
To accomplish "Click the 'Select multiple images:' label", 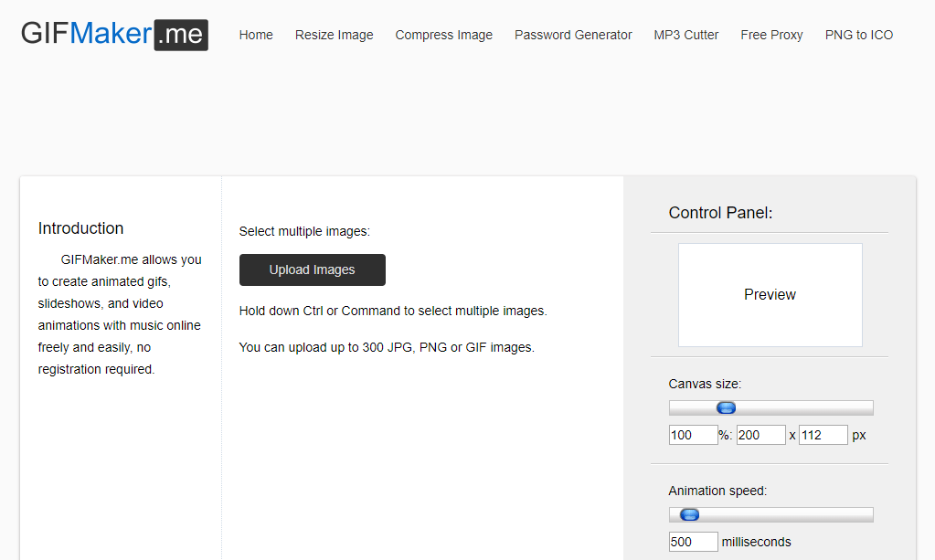I will point(304,231).
